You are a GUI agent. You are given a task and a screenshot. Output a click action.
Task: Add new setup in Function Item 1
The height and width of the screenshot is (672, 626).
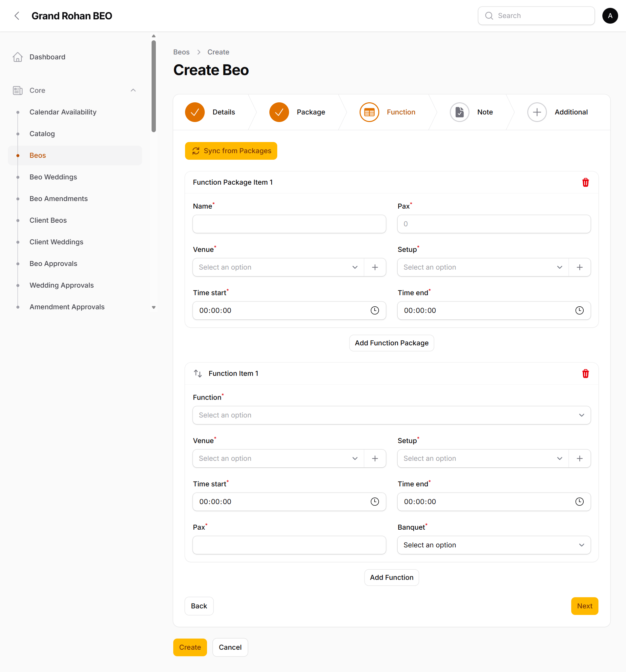click(580, 458)
